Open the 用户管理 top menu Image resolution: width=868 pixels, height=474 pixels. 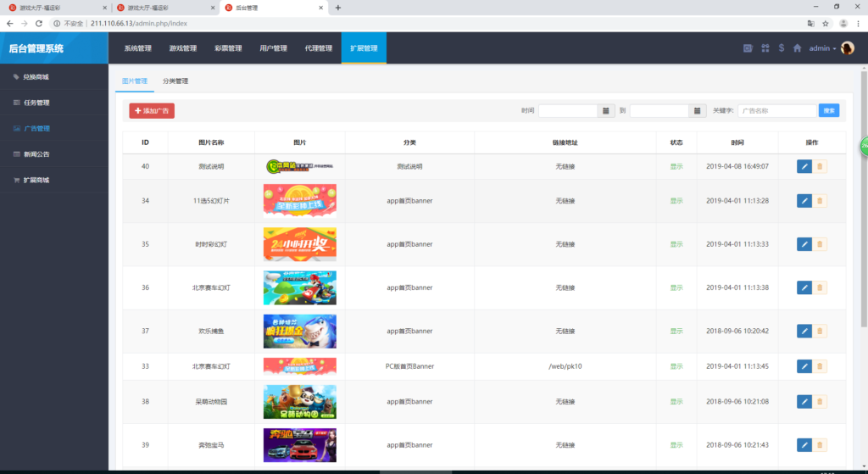pyautogui.click(x=273, y=48)
